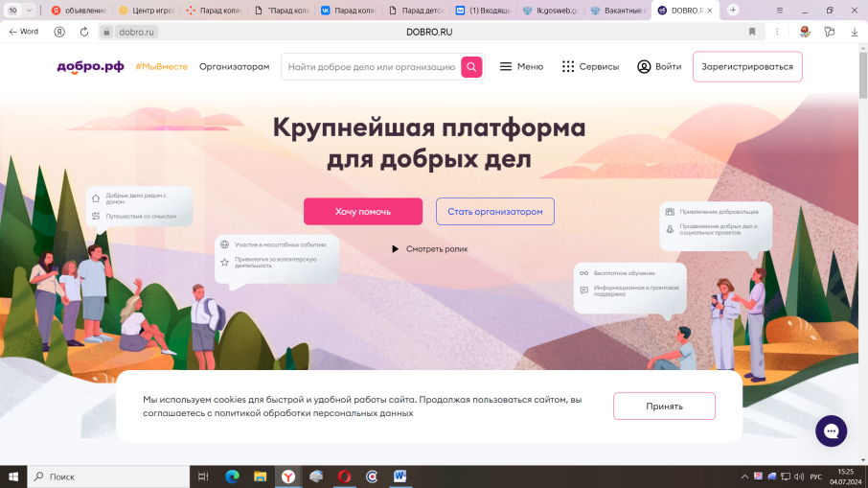Close the DOBRO.RU tab
This screenshot has height=488, width=868.
click(710, 10)
